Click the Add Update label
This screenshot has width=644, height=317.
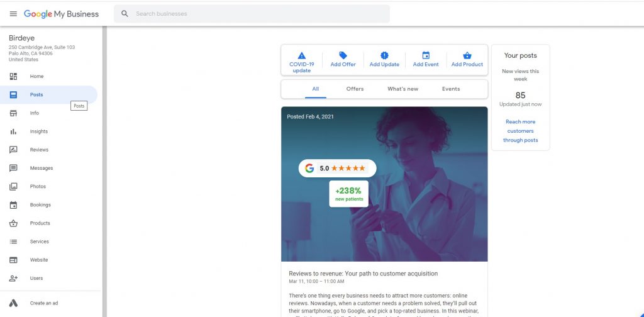384,64
